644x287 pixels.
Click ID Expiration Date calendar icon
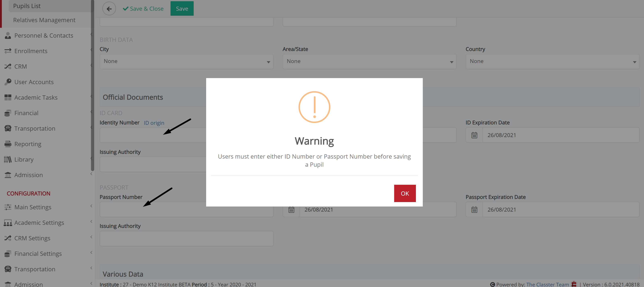pos(474,135)
